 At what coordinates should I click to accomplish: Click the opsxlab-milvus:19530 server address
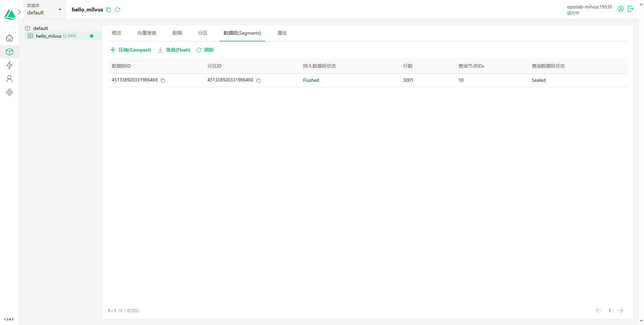point(589,7)
